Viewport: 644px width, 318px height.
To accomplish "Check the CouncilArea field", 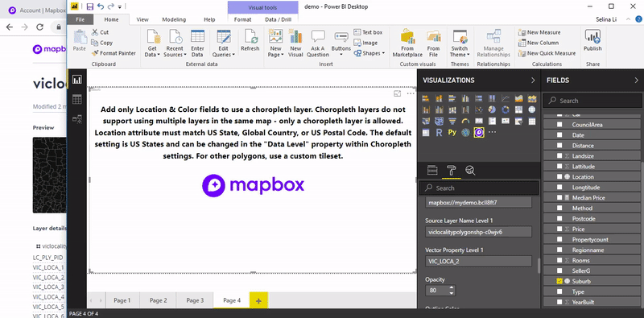I will click(559, 125).
